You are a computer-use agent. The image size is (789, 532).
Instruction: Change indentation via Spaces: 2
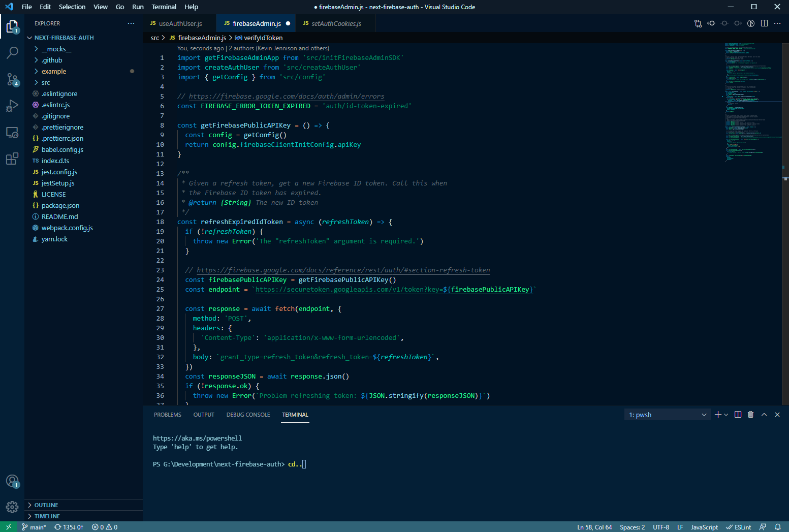tap(632, 527)
